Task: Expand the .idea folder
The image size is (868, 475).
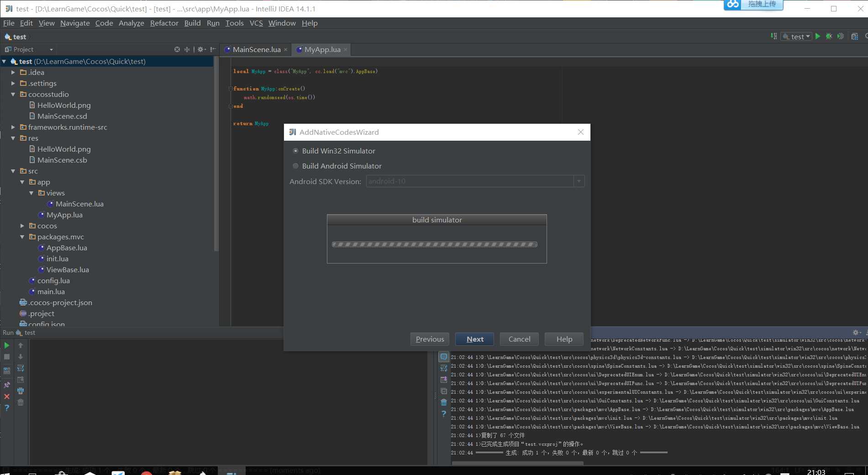Action: point(13,72)
